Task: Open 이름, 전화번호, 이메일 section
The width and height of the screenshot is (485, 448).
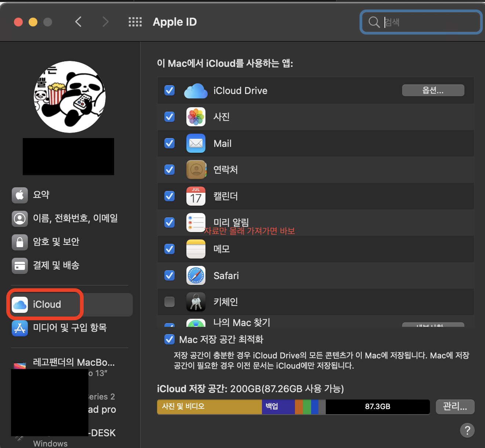Action: 70,218
